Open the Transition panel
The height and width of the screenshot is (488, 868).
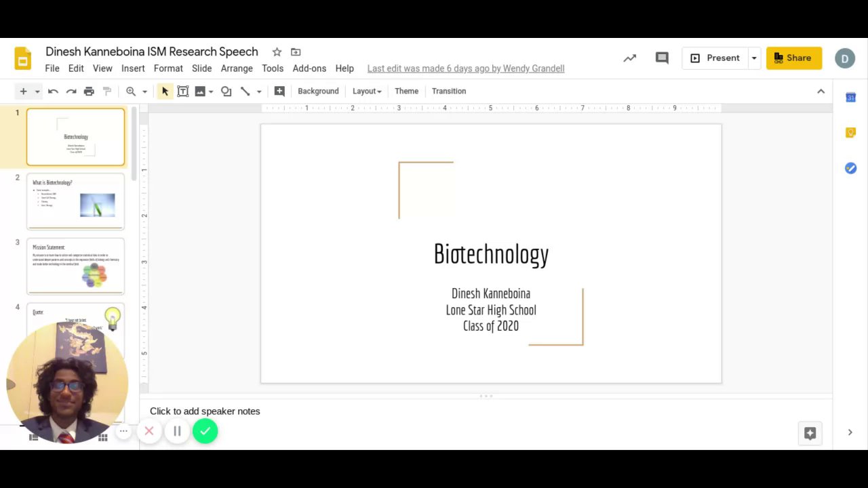coord(449,91)
